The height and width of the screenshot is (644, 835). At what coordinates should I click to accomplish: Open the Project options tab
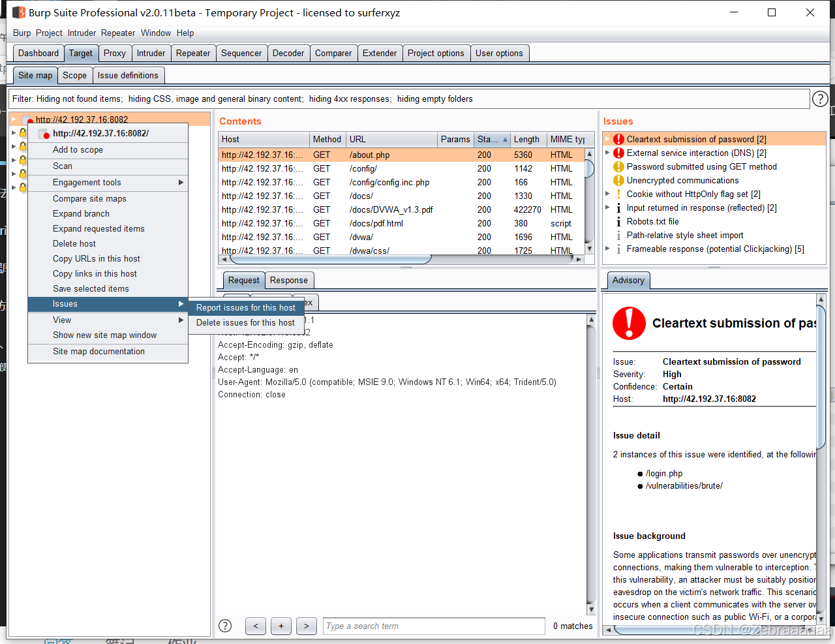tap(436, 53)
